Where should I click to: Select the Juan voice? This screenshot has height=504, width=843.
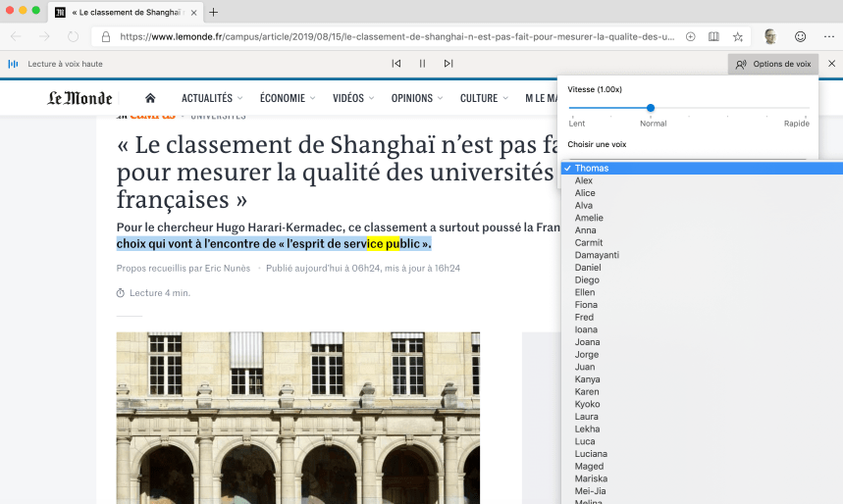(702, 367)
